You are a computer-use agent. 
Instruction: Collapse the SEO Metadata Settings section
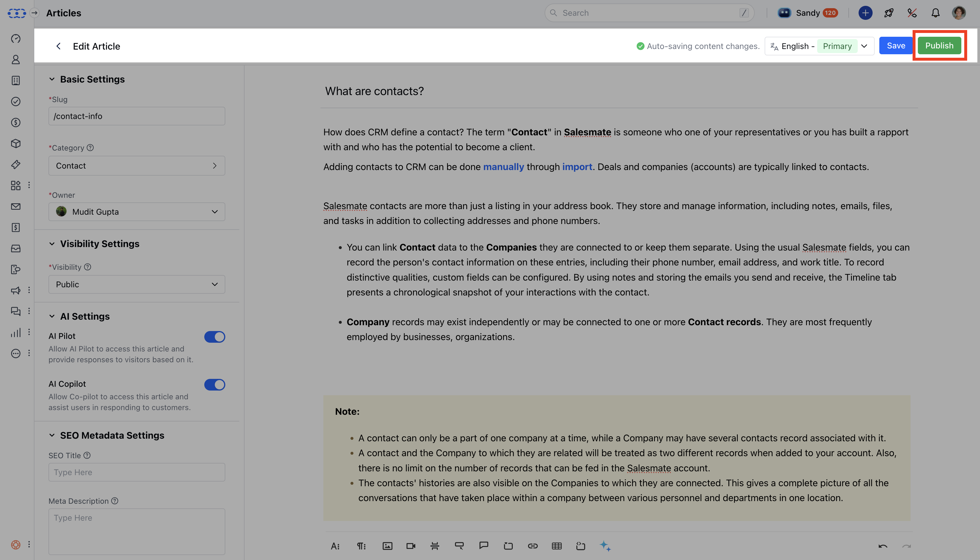[x=52, y=435]
